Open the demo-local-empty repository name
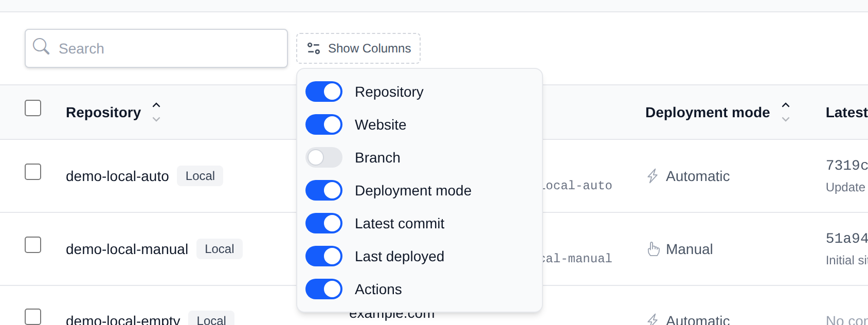The width and height of the screenshot is (868, 325). (x=123, y=319)
